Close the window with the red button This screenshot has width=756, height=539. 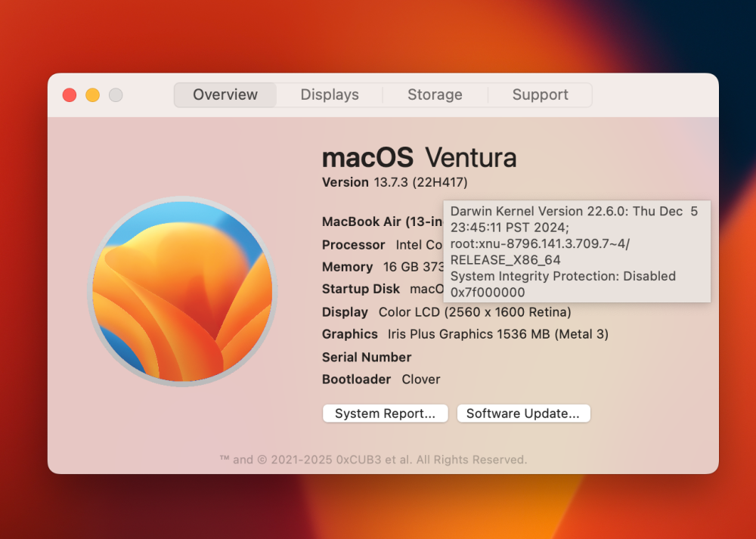coord(70,95)
